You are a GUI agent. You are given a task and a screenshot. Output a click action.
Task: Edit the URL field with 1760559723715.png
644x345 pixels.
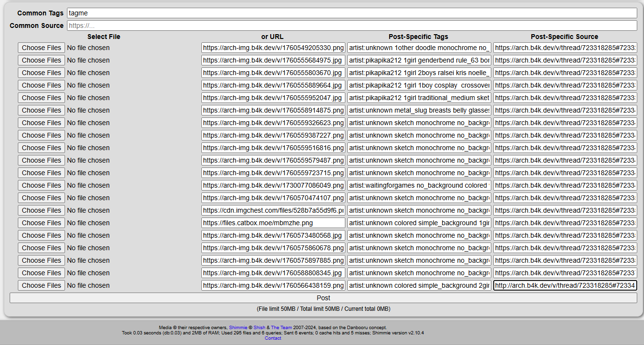273,173
